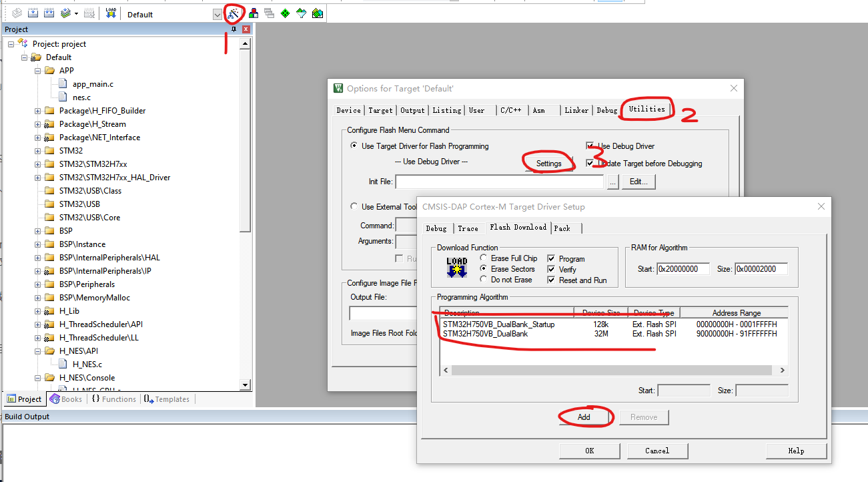Click the LOAD icon in Download Function group

click(x=456, y=268)
